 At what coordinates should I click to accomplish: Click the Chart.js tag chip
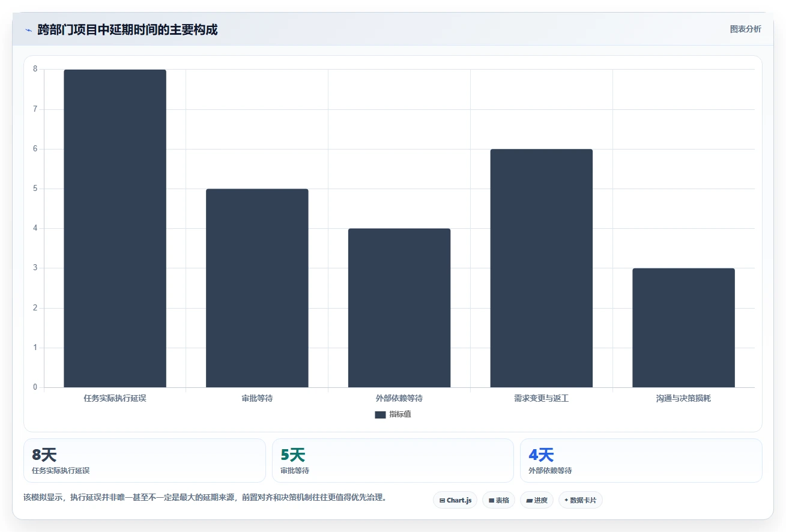click(x=455, y=500)
